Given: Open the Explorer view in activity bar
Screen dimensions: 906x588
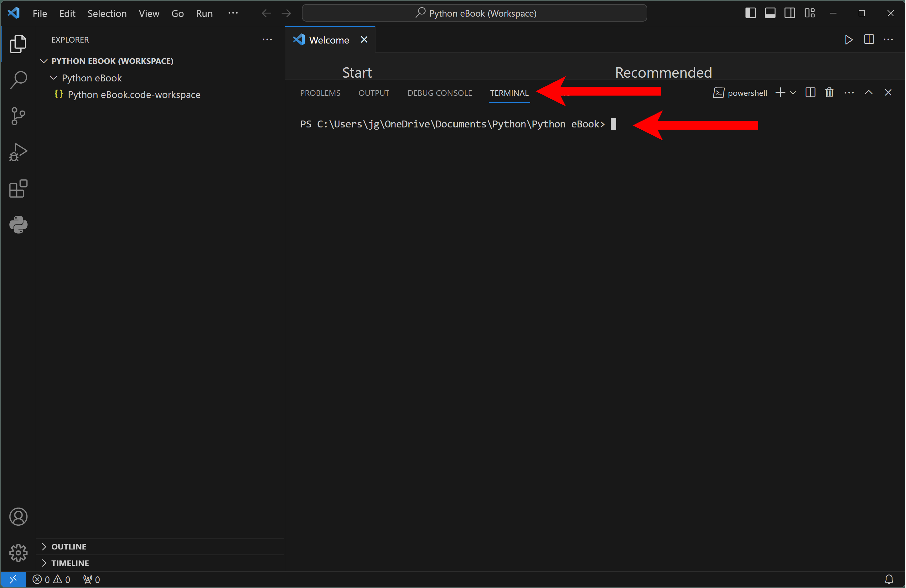Looking at the screenshot, I should coord(18,44).
